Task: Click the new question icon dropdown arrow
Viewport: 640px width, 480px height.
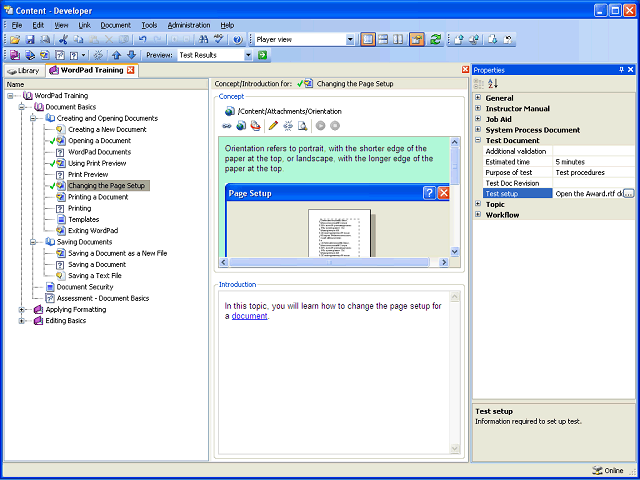Action: click(83, 55)
